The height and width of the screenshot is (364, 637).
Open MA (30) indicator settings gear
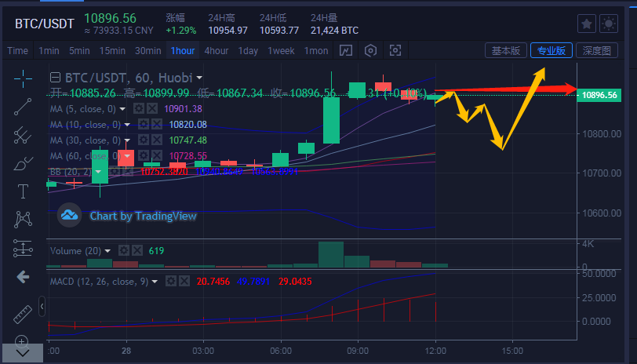pos(144,140)
